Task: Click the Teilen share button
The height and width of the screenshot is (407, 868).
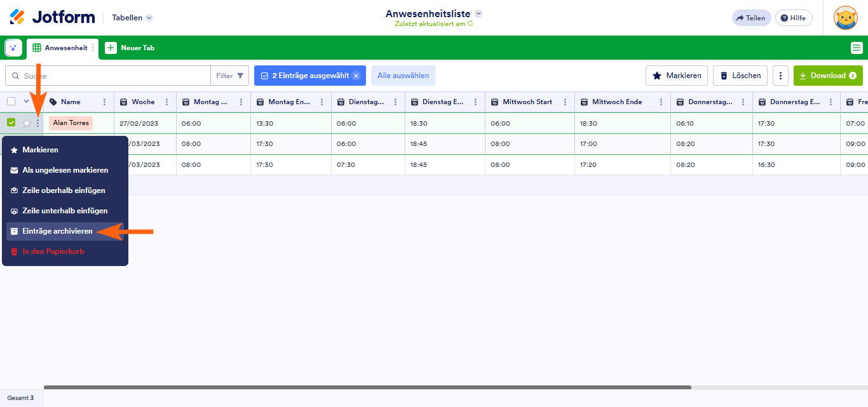Action: coord(750,18)
